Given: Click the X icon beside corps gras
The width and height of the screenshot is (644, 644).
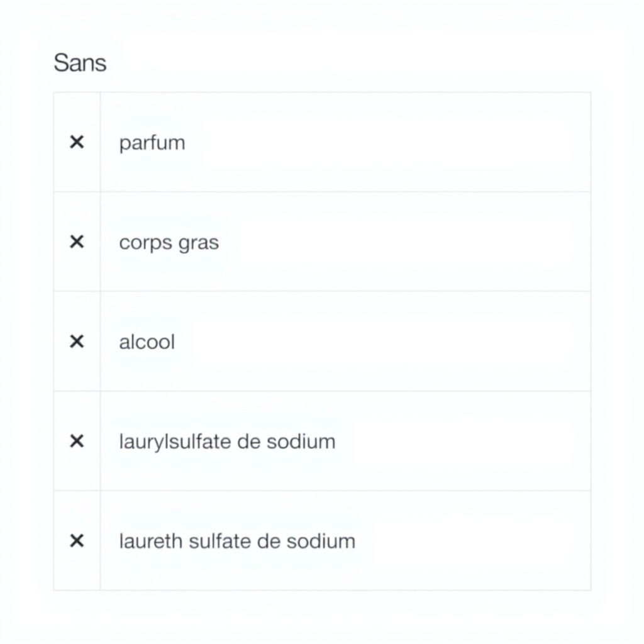Looking at the screenshot, I should 77,241.
